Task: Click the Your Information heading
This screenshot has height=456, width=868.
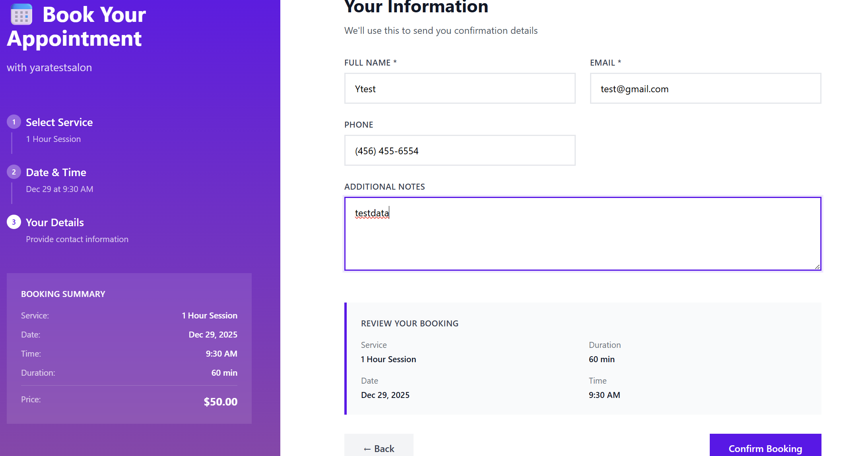Action: tap(416, 7)
